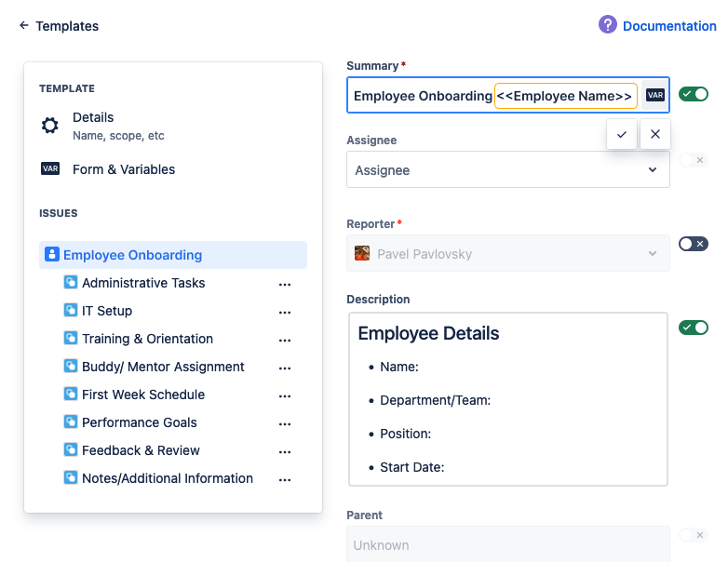Expand the Reporter dropdown showing Pavel Pavlovsky
This screenshot has height=562, width=728.
tap(507, 253)
